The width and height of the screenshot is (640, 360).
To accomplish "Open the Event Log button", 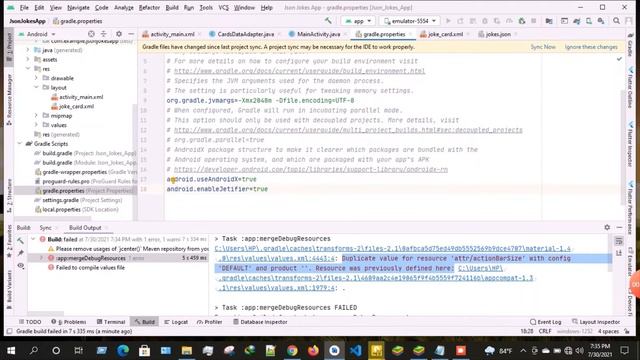I will (x=545, y=322).
